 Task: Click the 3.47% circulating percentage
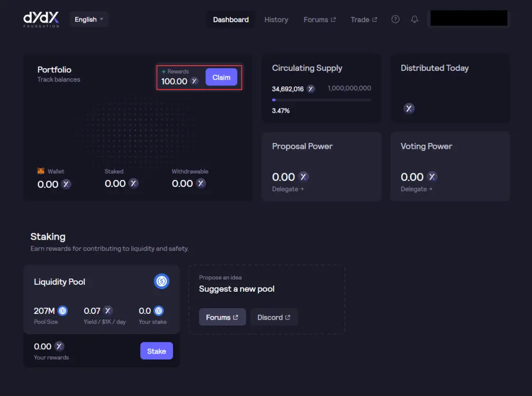[281, 111]
